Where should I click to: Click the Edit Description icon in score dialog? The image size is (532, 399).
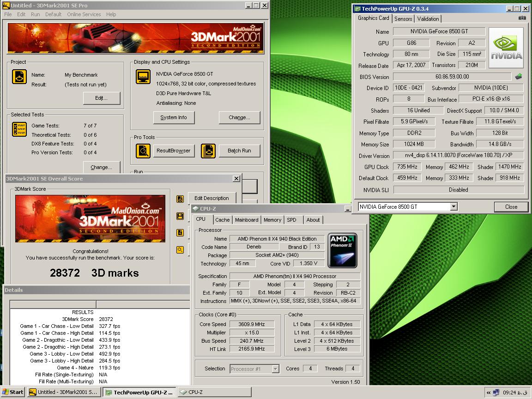(180, 199)
